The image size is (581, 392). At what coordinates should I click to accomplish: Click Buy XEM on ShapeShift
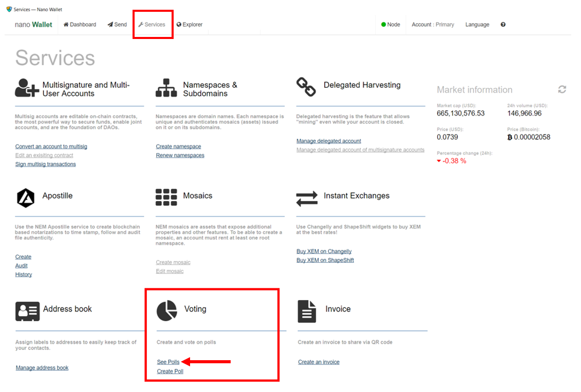(325, 260)
